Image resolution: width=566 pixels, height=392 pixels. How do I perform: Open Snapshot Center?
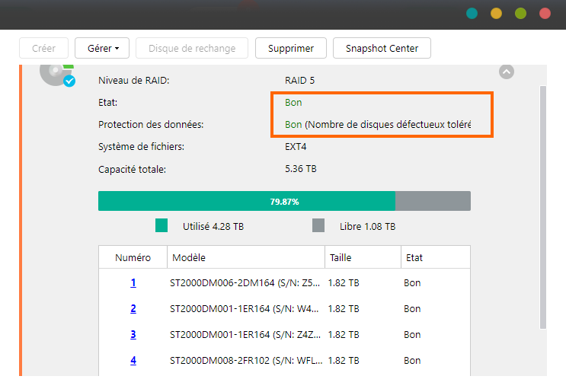[x=382, y=48]
